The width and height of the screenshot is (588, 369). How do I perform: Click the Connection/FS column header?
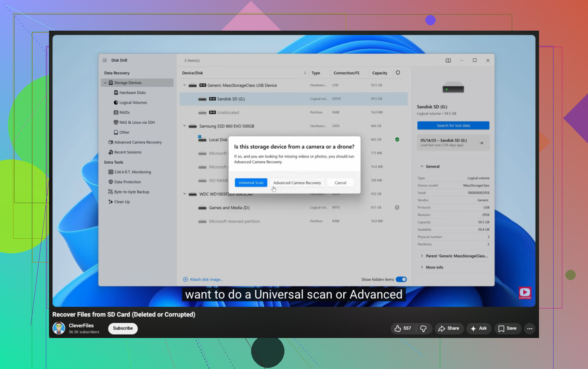point(346,73)
